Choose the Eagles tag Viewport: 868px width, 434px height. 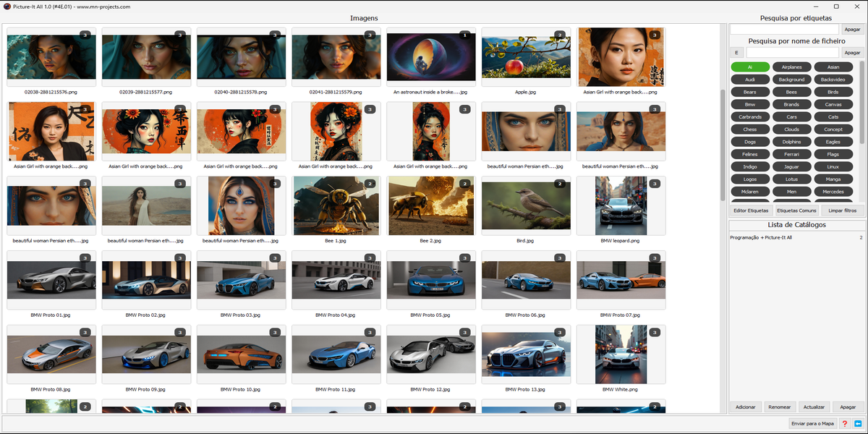click(833, 142)
